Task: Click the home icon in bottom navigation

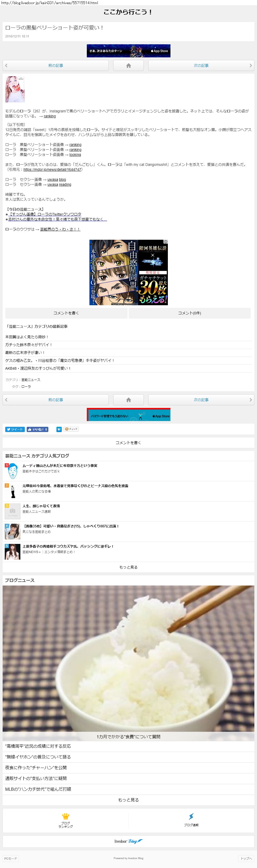Action: (128, 400)
